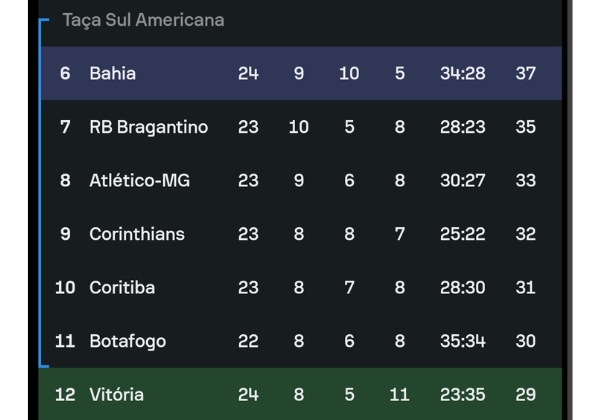Open Coritiba's team row
Image resolution: width=600 pixels, height=420 pixels.
tap(301, 288)
